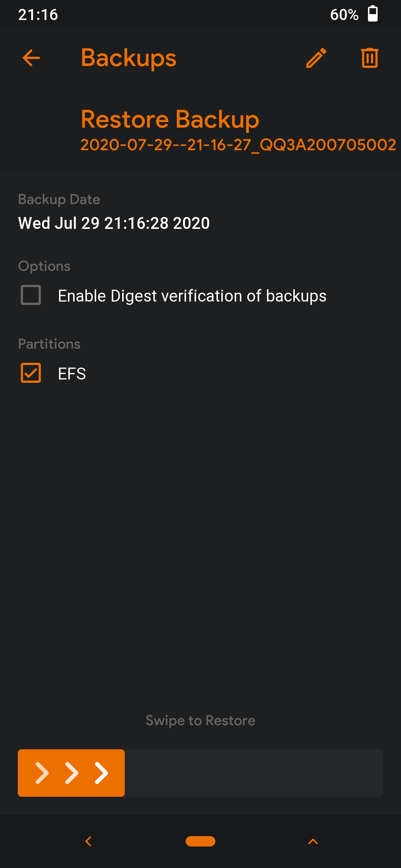Tap the EFS partition label
Viewport: 401px width, 868px height.
click(x=72, y=374)
